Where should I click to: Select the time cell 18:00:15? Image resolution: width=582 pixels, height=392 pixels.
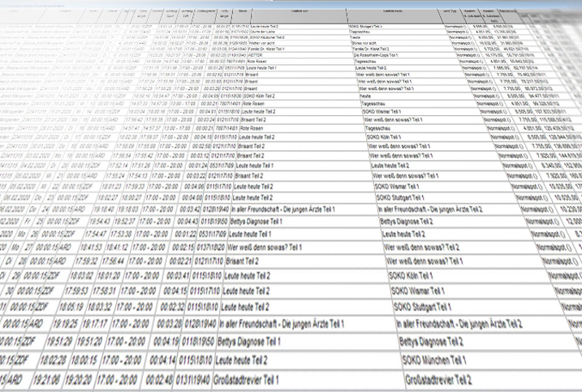pos(84,360)
